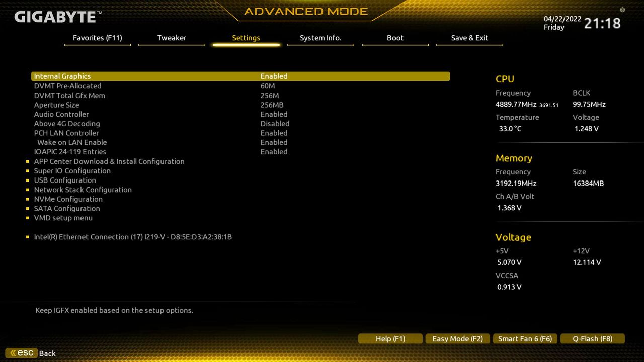Click memory size 16384MB value
644x362 pixels.
(588, 184)
